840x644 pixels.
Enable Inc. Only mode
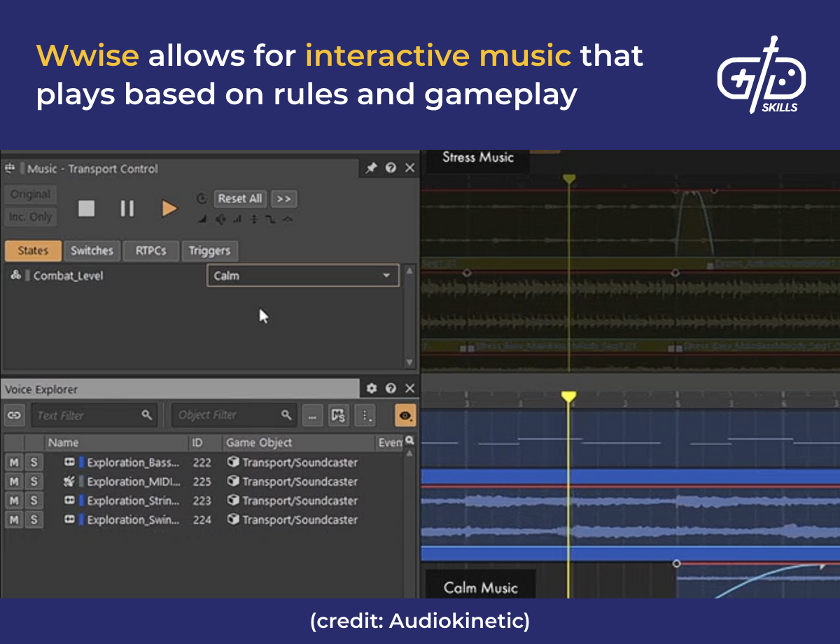coord(30,216)
